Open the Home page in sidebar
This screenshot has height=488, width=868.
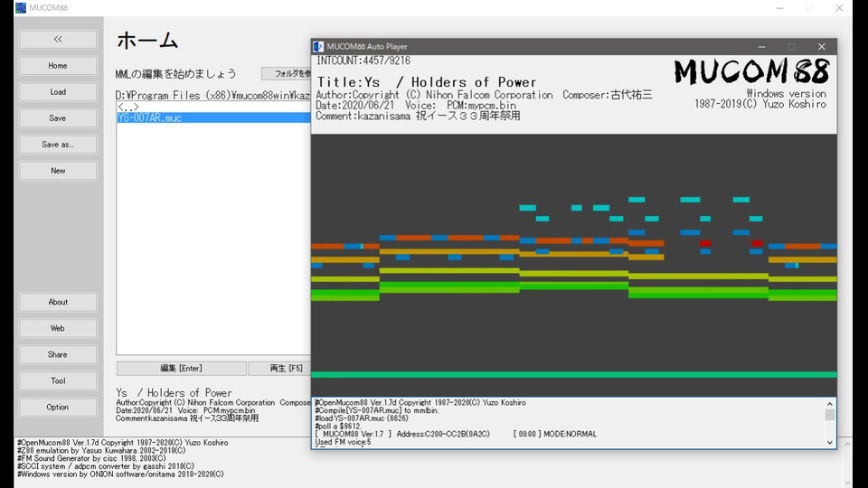pos(58,65)
